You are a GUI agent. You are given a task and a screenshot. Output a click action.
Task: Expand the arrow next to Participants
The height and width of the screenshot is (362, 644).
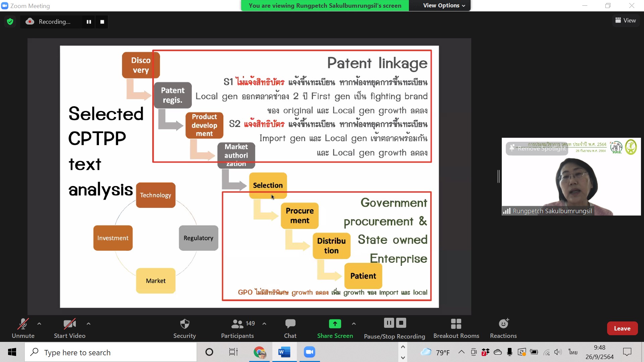(x=264, y=324)
